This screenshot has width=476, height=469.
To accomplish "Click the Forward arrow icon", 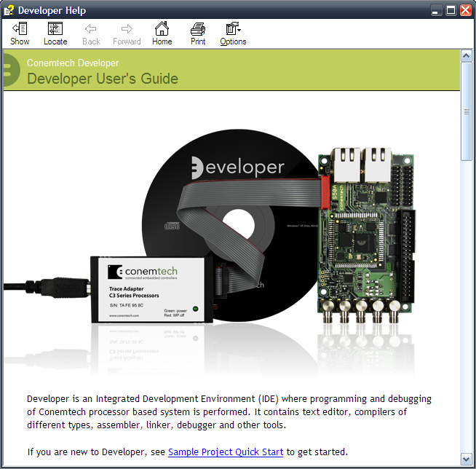I will pyautogui.click(x=127, y=29).
